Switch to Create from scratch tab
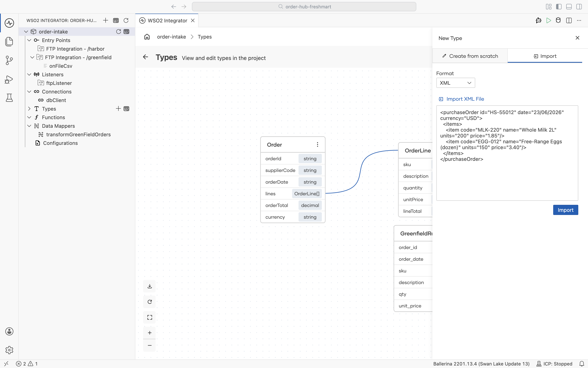Screen dimensions: 588x368 tap(470, 56)
